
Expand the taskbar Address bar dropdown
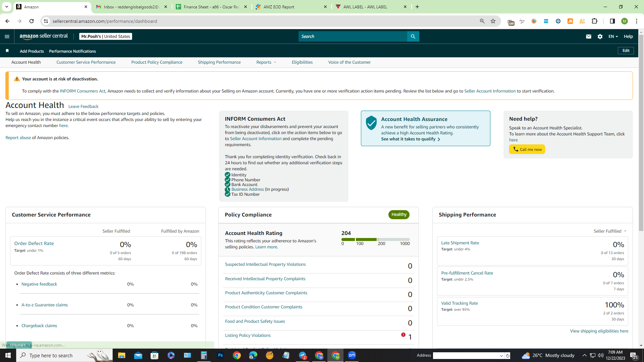point(501,356)
